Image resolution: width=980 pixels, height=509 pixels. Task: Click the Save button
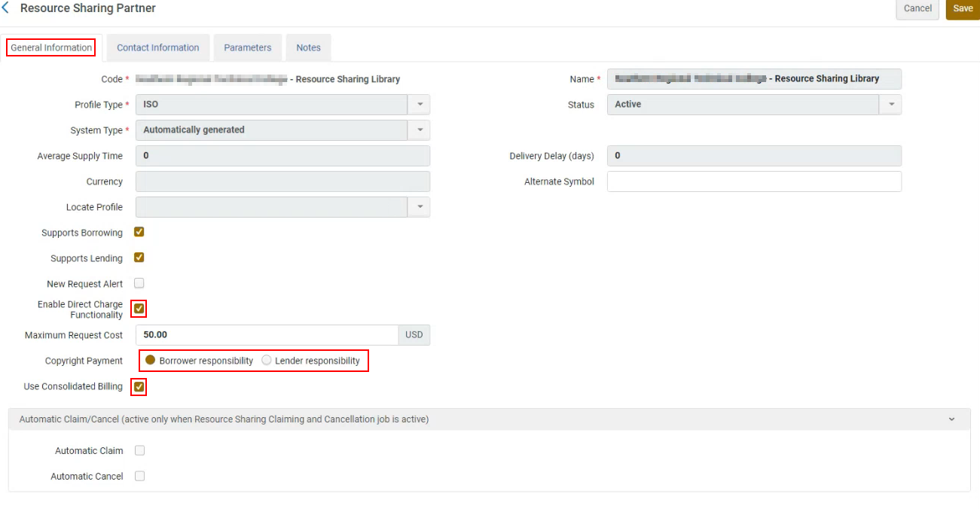tap(963, 9)
